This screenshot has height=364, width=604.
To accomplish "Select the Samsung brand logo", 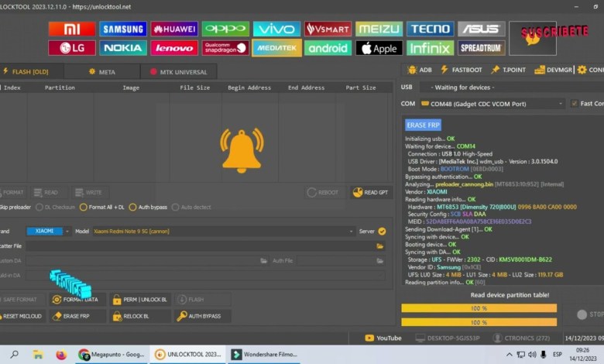I will coord(122,29).
